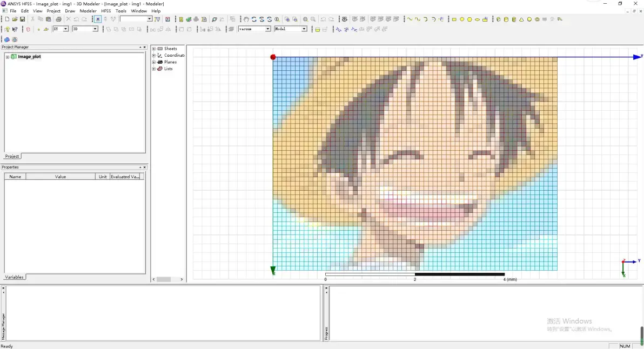Click the Evaluated Value column header
The width and height of the screenshot is (644, 349).
tap(125, 177)
